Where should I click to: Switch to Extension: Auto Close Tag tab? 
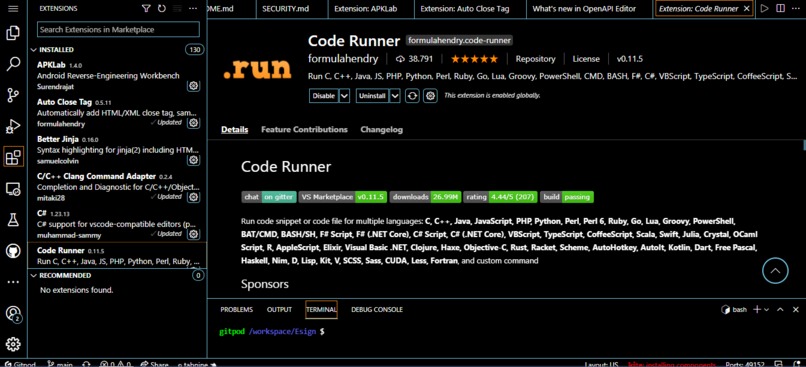pos(465,9)
